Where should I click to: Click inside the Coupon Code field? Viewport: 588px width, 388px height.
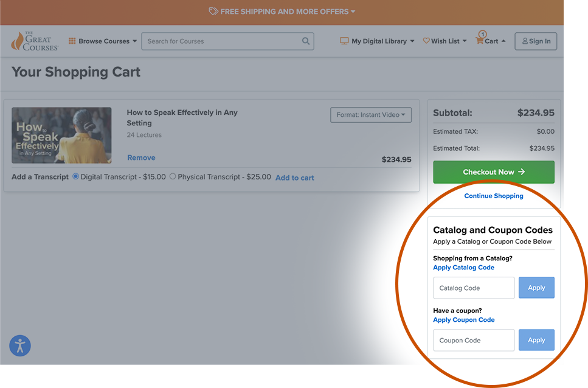tap(473, 340)
